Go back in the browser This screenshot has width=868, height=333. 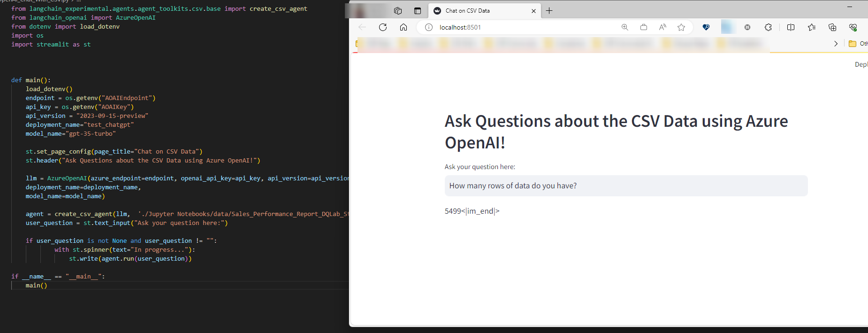coord(362,27)
